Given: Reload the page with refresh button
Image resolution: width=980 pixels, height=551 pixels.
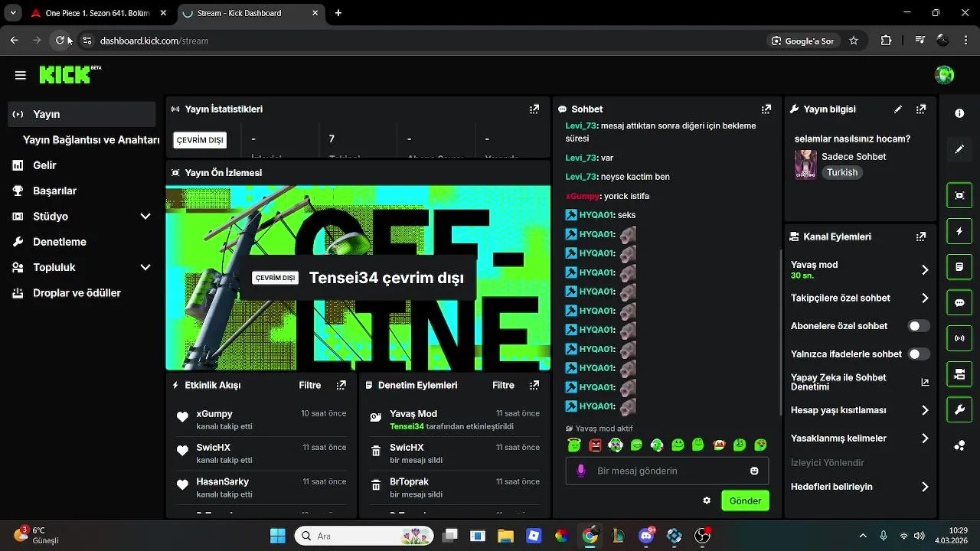Looking at the screenshot, I should coord(60,41).
